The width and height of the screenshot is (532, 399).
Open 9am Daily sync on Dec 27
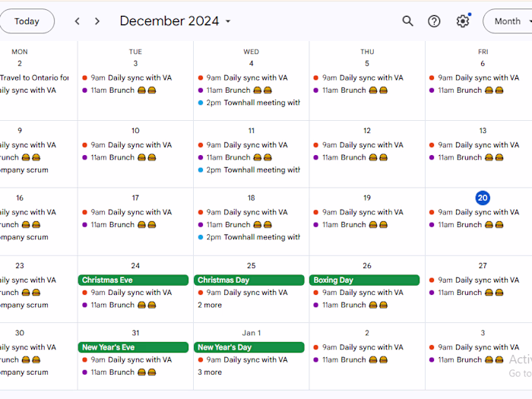click(x=474, y=280)
